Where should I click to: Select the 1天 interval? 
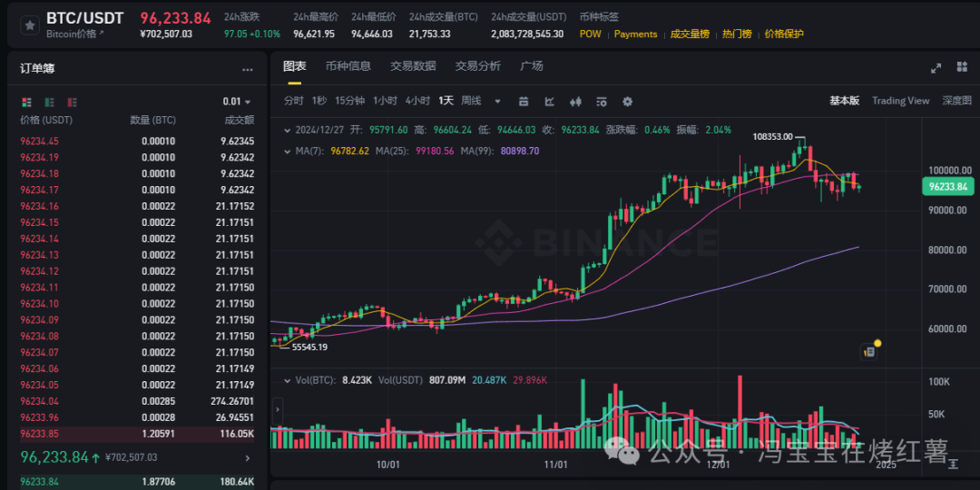click(446, 101)
